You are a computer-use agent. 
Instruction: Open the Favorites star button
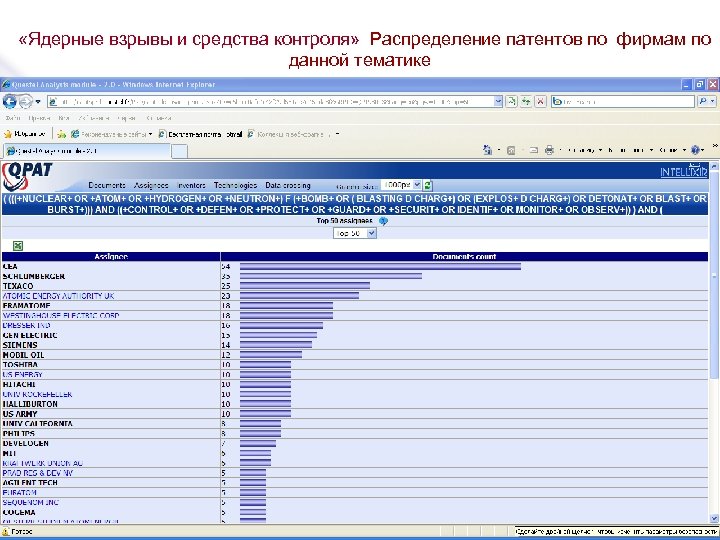[x=25, y=134]
